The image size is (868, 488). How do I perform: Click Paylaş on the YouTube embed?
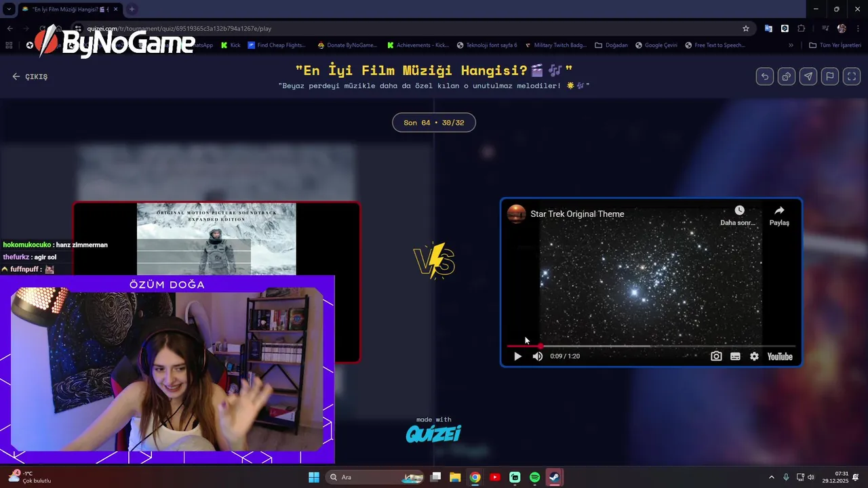click(779, 216)
